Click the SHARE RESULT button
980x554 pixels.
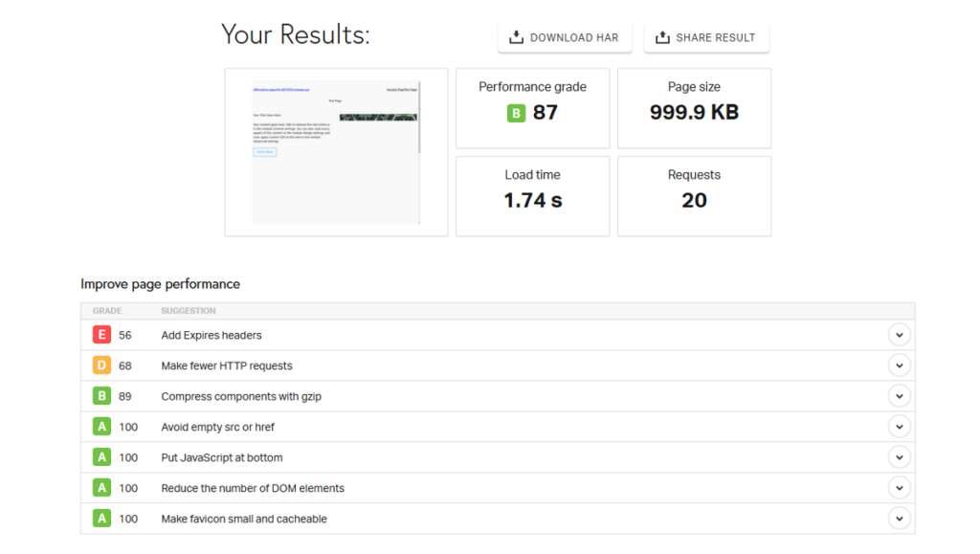point(706,36)
